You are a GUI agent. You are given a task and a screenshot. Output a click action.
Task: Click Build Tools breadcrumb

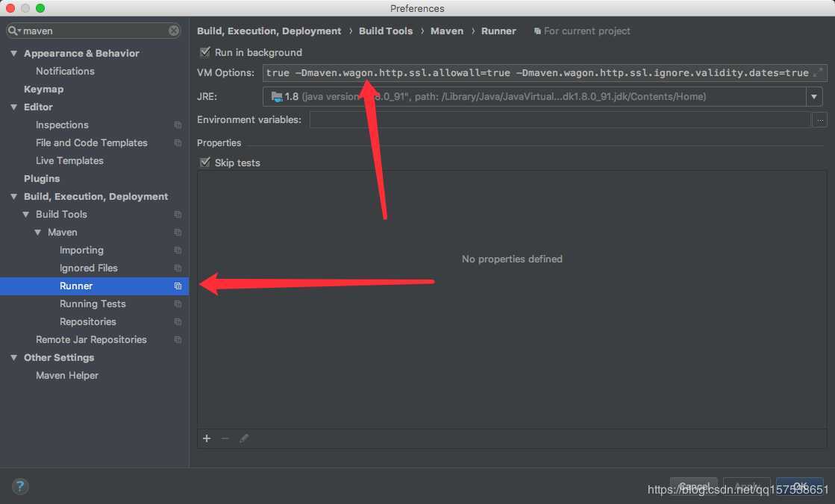pyautogui.click(x=386, y=31)
